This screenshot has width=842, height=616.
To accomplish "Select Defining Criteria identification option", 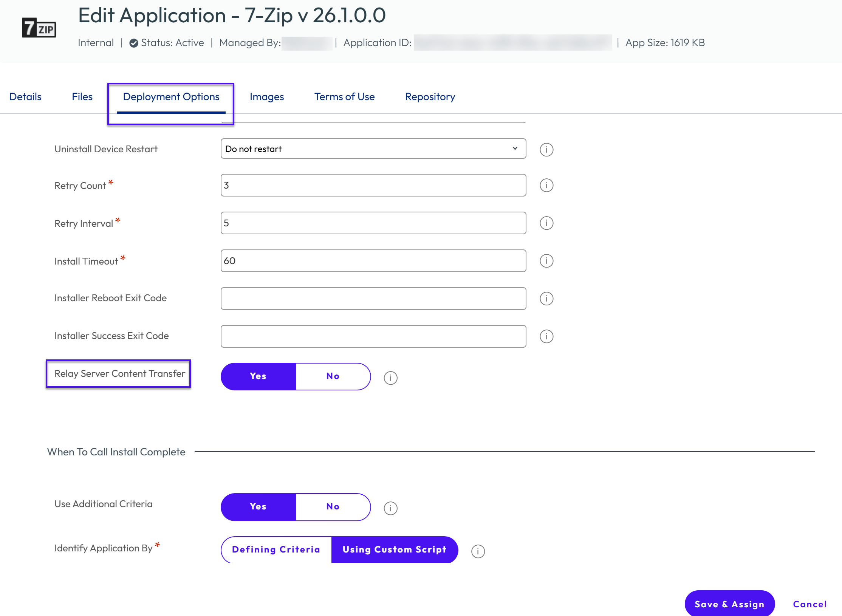I will pyautogui.click(x=276, y=549).
